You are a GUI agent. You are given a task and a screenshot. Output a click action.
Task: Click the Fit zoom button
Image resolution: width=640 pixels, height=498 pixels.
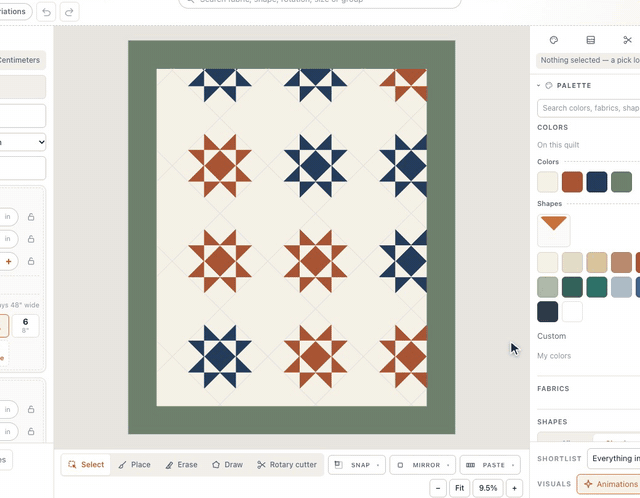click(x=460, y=488)
